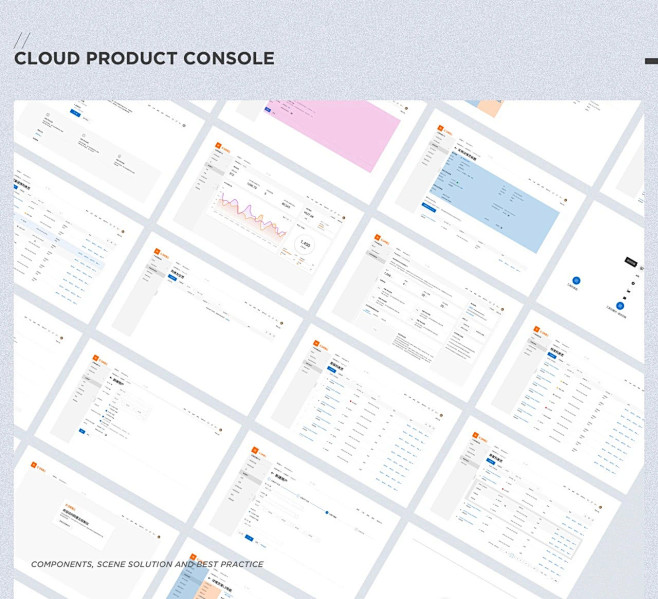658x599 pixels.
Task: Click the 'COMPONENTS, SCENE SOLUTION AND BEST PRACTICE' caption
Action: tap(147, 564)
